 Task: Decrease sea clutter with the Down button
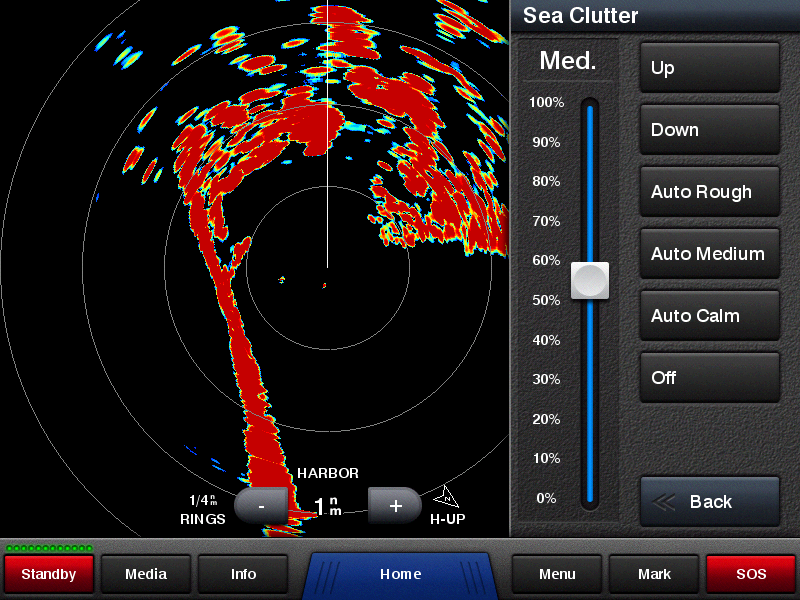click(709, 130)
